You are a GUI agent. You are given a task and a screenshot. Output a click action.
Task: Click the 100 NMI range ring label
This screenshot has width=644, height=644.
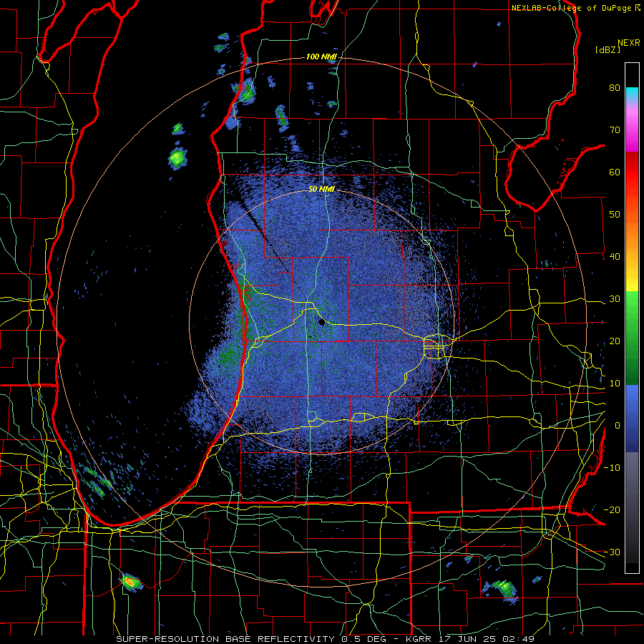321,57
